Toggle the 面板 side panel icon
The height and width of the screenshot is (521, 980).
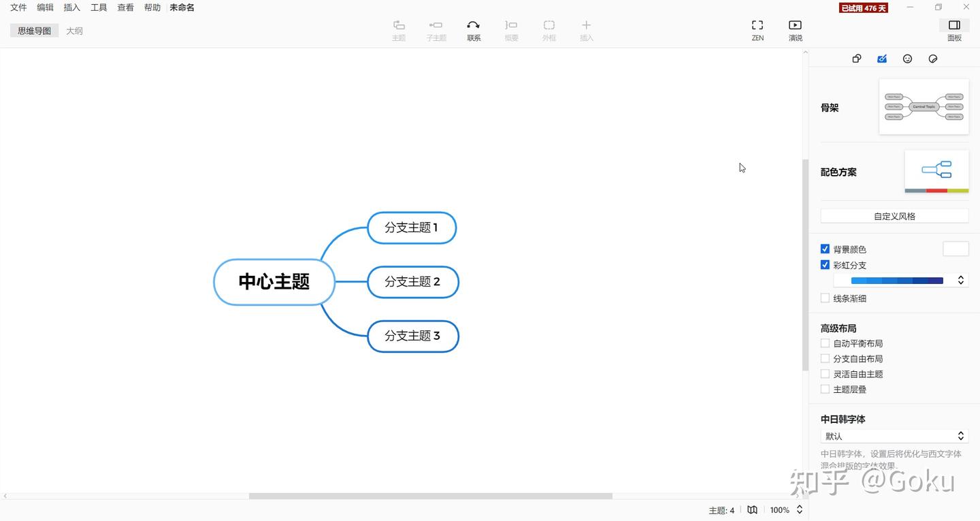(954, 25)
